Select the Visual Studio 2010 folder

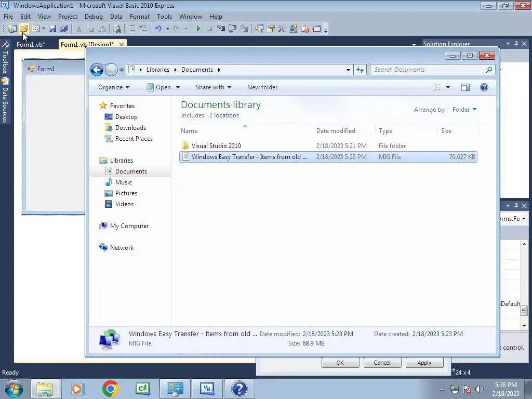coord(328,146)
